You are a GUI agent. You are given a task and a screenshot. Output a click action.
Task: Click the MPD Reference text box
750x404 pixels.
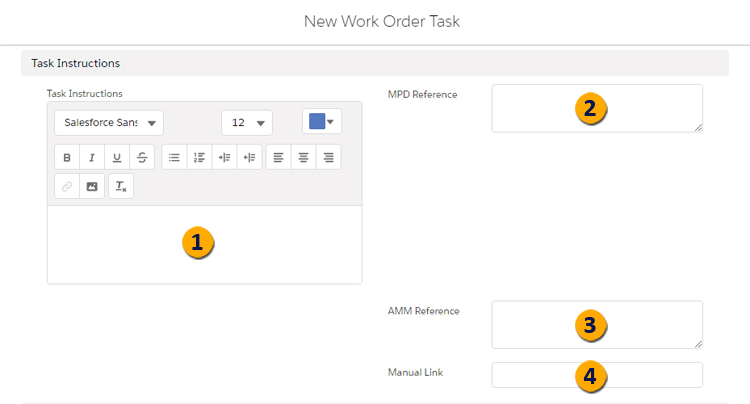click(597, 109)
